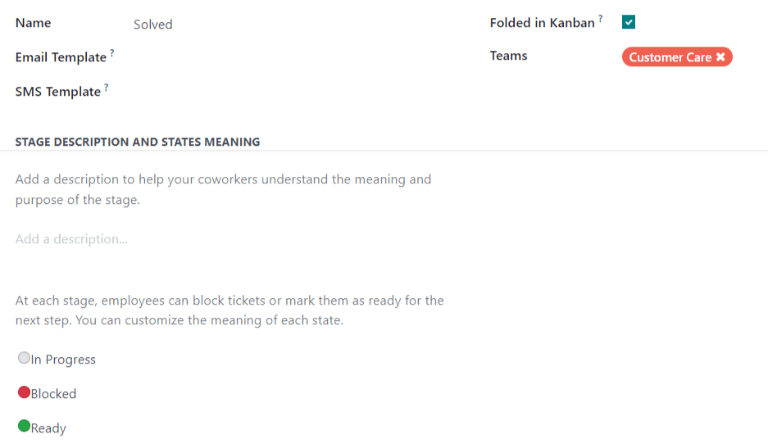
Task: Edit the In Progress state label text
Action: point(64,359)
